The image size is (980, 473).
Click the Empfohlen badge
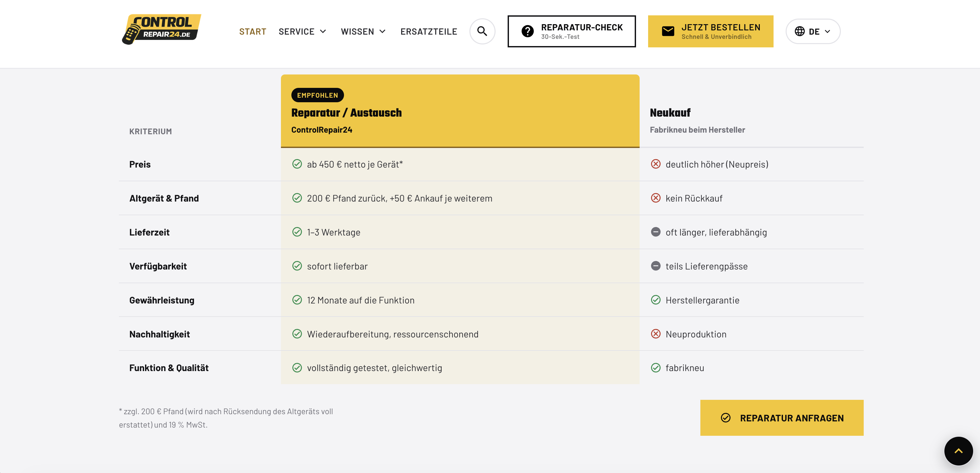coord(317,95)
